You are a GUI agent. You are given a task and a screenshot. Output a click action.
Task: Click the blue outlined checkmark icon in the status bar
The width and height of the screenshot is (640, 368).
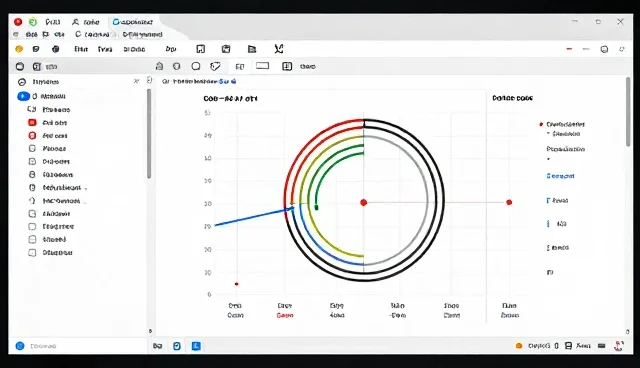(177, 346)
